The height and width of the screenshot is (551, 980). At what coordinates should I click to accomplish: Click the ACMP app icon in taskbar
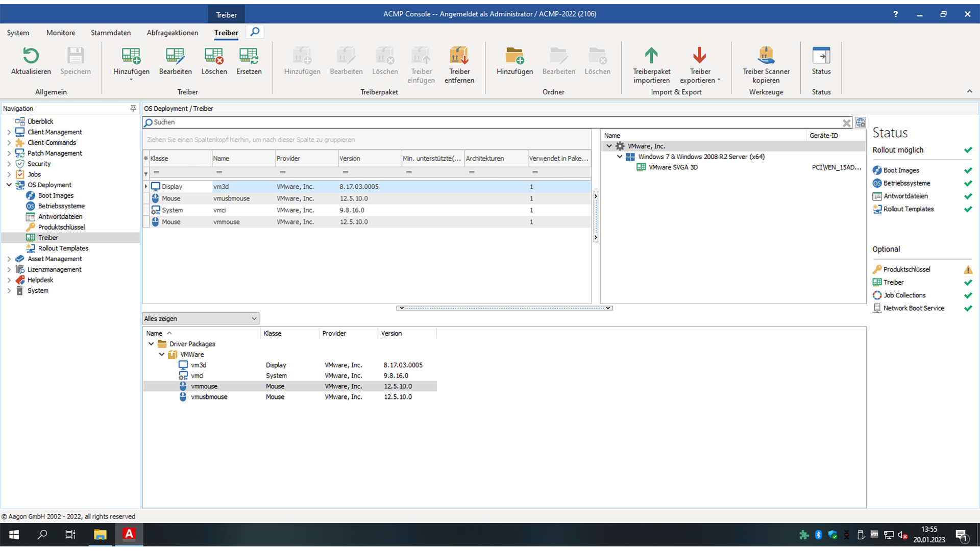tap(129, 534)
